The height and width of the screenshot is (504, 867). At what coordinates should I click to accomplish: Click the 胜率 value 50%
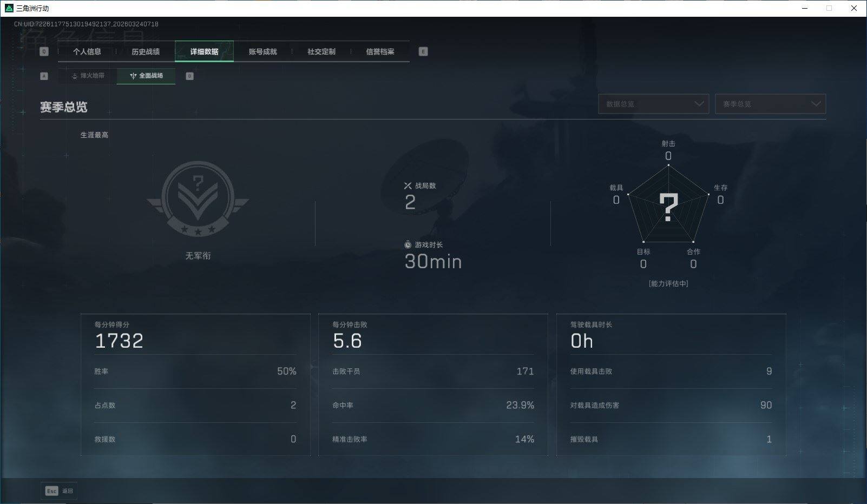[x=287, y=372]
